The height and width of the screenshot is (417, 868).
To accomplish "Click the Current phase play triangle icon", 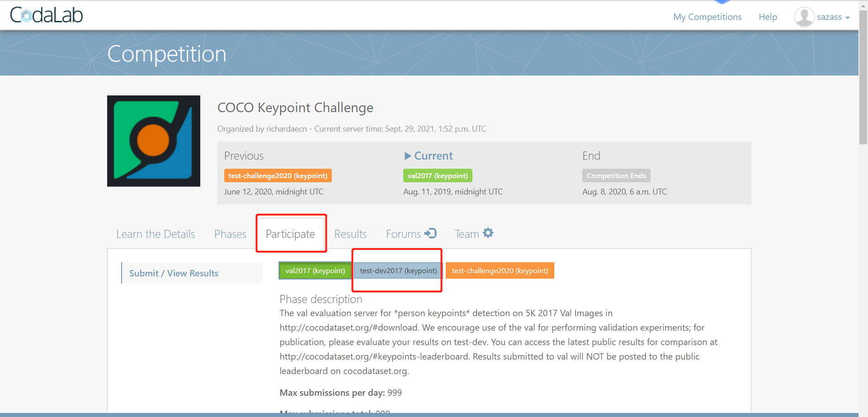I will [x=408, y=156].
